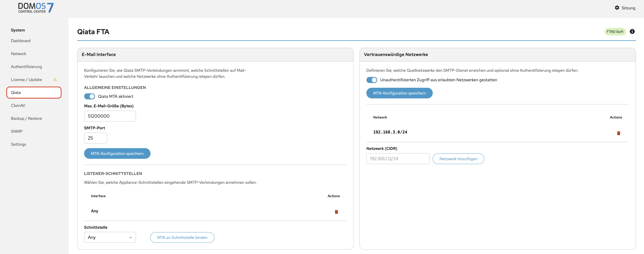Focus the Netzwerk (CIDR) input
The height and width of the screenshot is (254, 644).
tap(398, 159)
